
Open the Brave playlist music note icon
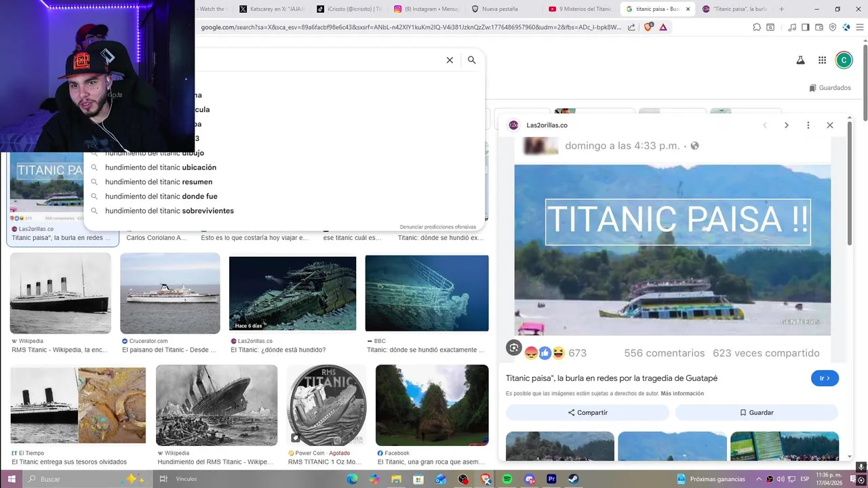point(792,27)
